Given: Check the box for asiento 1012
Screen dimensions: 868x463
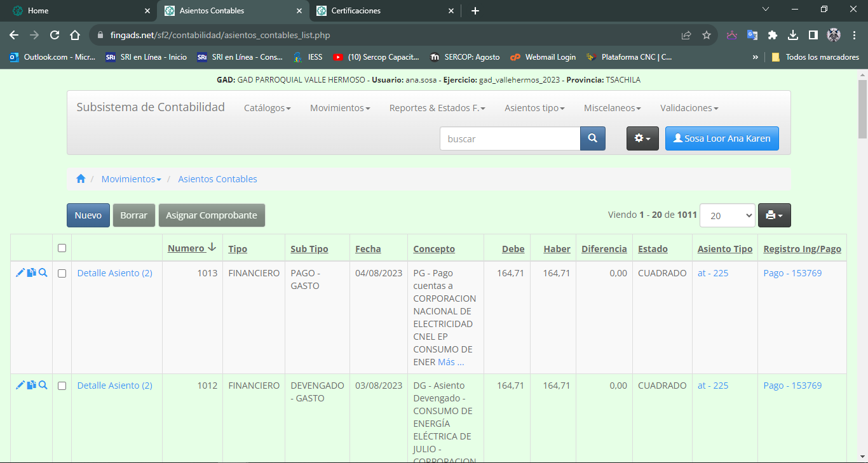Looking at the screenshot, I should coord(62,386).
